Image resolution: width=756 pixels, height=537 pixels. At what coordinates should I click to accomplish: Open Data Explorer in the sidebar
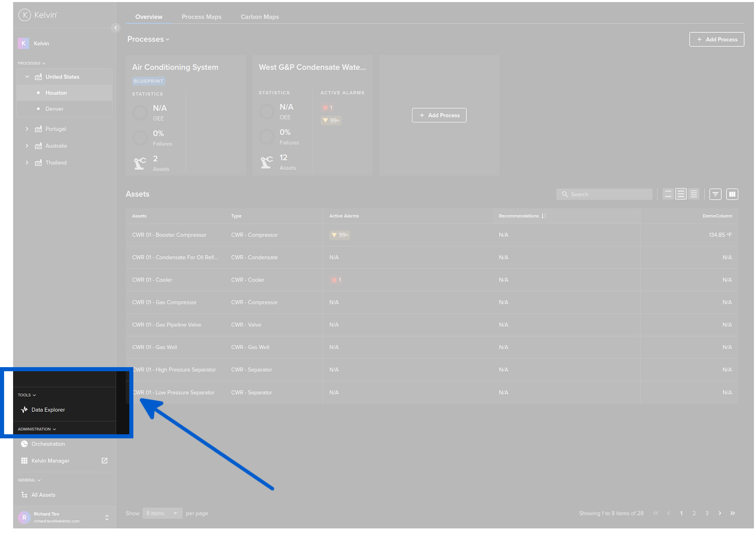48,410
